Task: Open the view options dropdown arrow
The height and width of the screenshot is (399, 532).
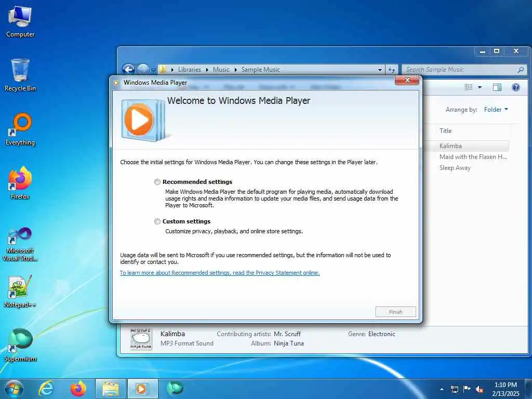Action: (480, 87)
